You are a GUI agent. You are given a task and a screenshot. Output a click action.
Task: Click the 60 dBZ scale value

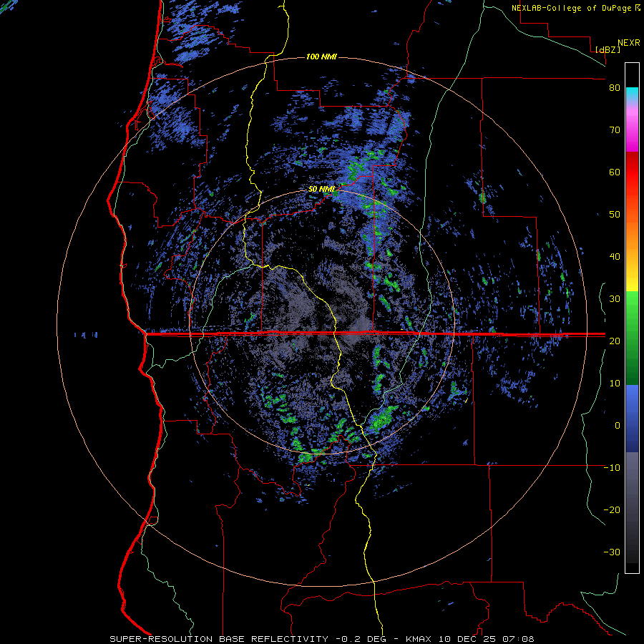(x=615, y=172)
